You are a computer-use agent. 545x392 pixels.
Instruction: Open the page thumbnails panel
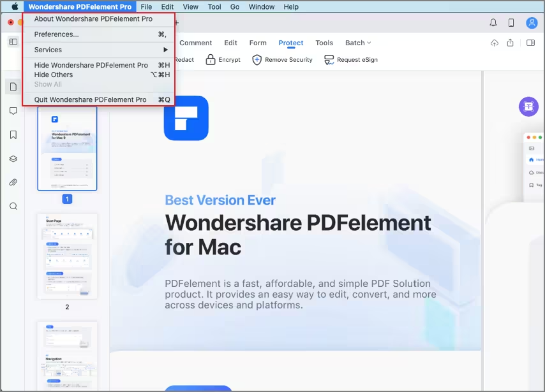coord(13,87)
